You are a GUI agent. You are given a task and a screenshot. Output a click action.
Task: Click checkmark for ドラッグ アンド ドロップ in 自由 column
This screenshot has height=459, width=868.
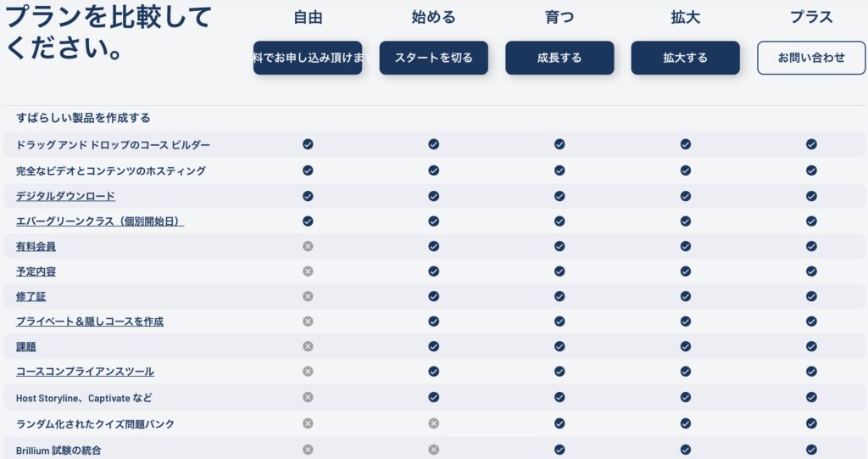click(308, 144)
